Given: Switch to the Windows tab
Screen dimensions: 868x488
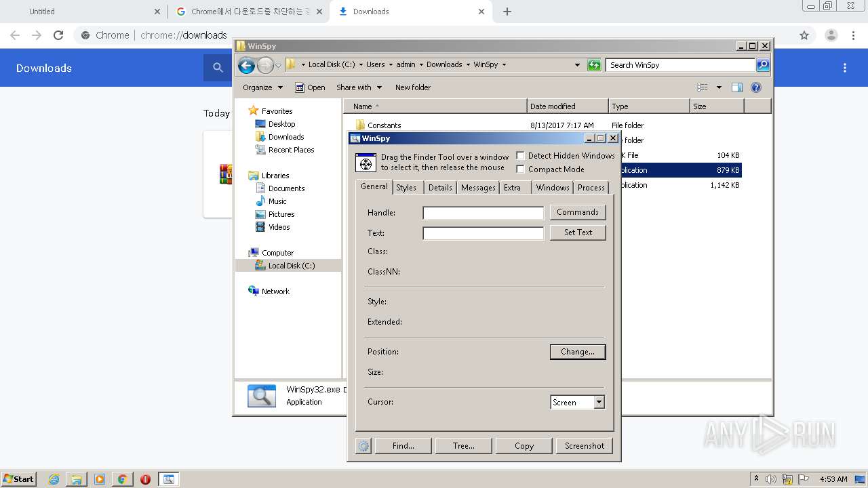Looking at the screenshot, I should click(553, 188).
